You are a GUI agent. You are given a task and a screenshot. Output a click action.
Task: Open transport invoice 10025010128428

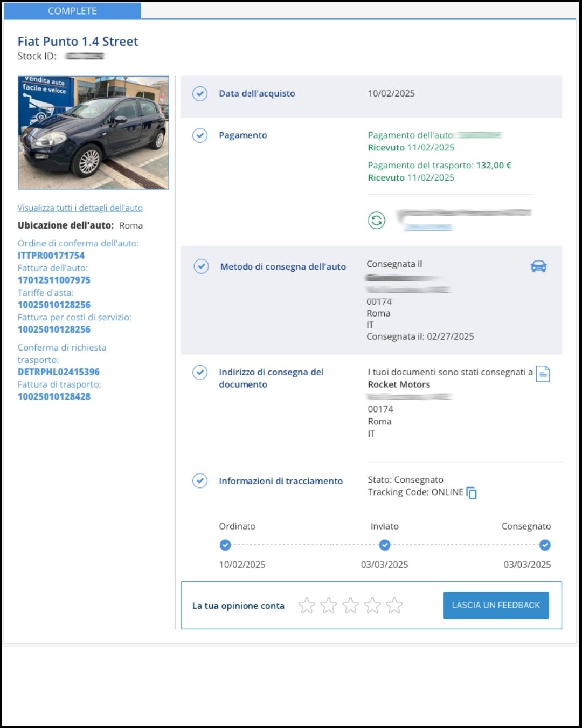tap(54, 397)
